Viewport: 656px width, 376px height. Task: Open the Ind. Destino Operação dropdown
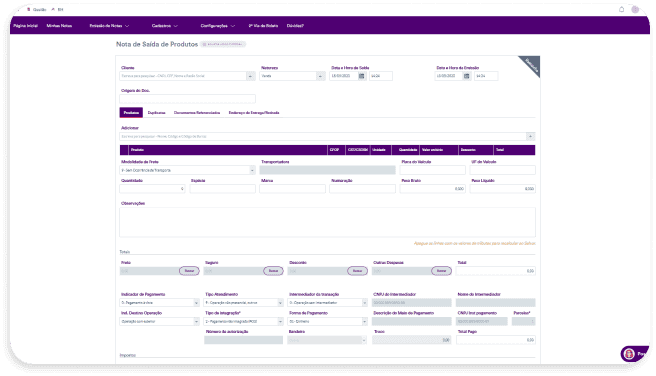pyautogui.click(x=159, y=321)
